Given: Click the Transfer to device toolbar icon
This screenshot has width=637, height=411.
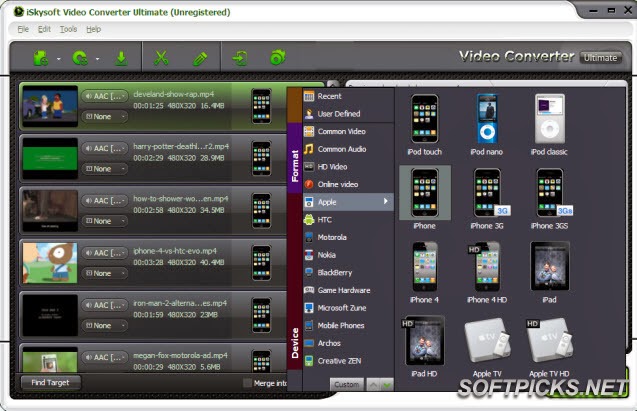Looking at the screenshot, I should click(x=240, y=58).
